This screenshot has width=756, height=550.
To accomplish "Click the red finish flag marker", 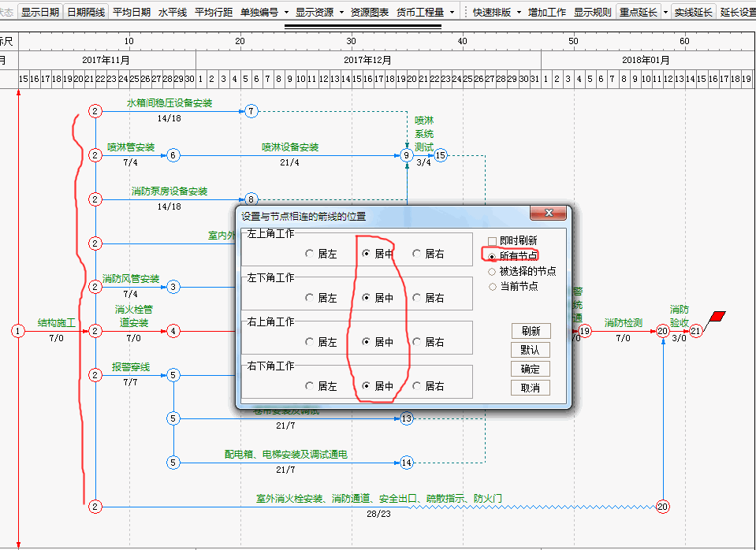I will [x=717, y=317].
